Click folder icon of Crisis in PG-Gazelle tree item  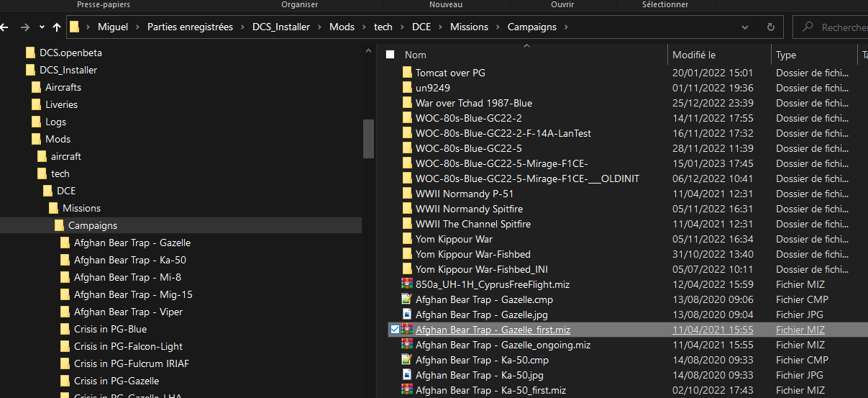(65, 381)
